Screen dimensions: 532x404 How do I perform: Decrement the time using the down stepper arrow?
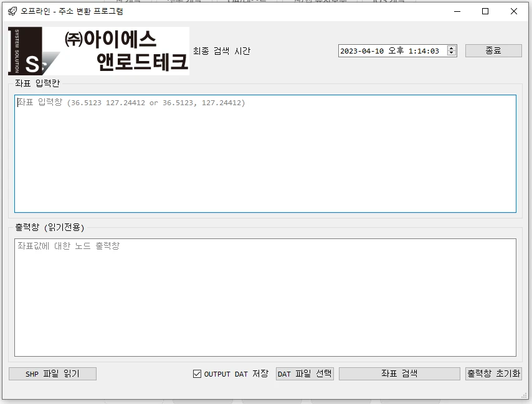452,54
